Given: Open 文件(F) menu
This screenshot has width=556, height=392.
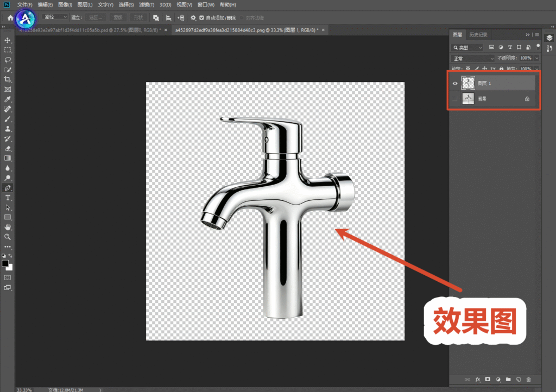Looking at the screenshot, I should pyautogui.click(x=24, y=4).
